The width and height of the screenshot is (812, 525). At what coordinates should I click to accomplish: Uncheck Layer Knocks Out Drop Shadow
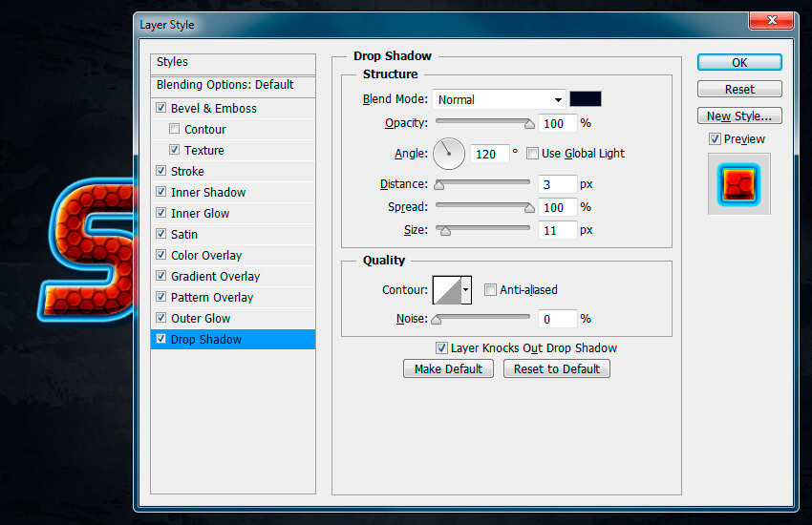[x=441, y=348]
